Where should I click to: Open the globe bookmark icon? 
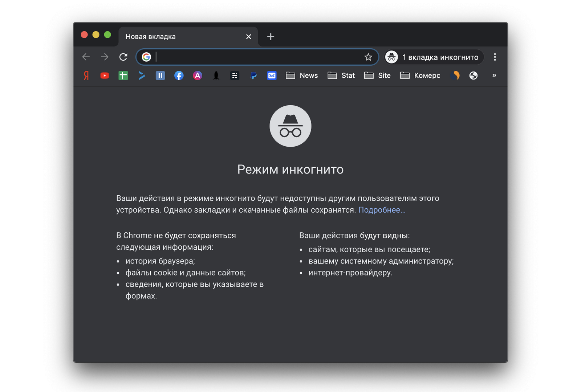click(474, 75)
